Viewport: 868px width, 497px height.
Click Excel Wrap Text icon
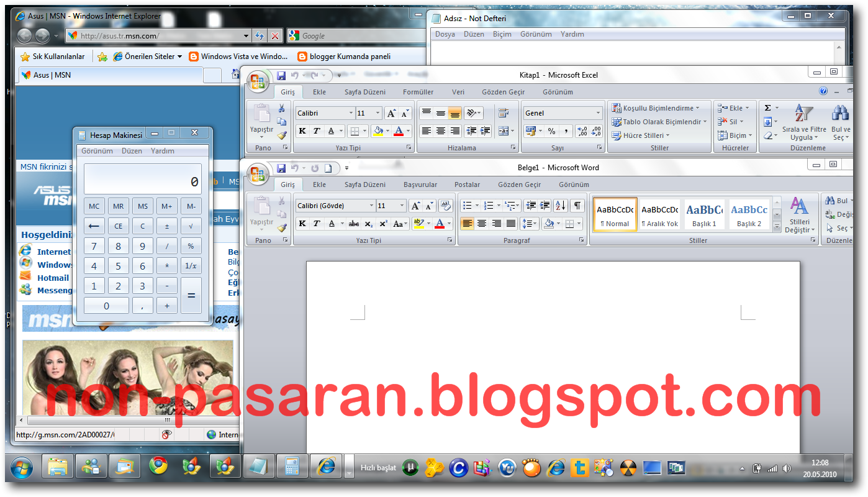pyautogui.click(x=503, y=113)
